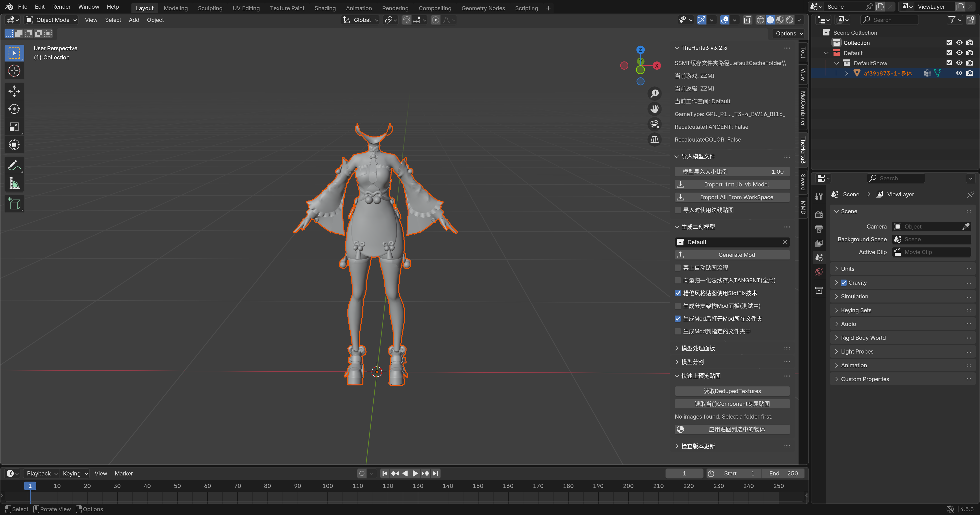
Task: Activate the Annotate tool
Action: [x=14, y=166]
